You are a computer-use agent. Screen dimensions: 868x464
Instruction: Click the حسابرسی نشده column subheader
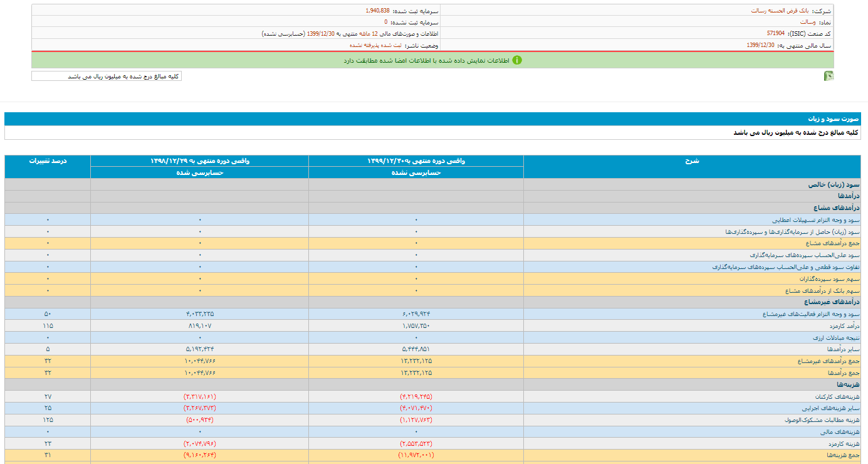[x=416, y=172]
